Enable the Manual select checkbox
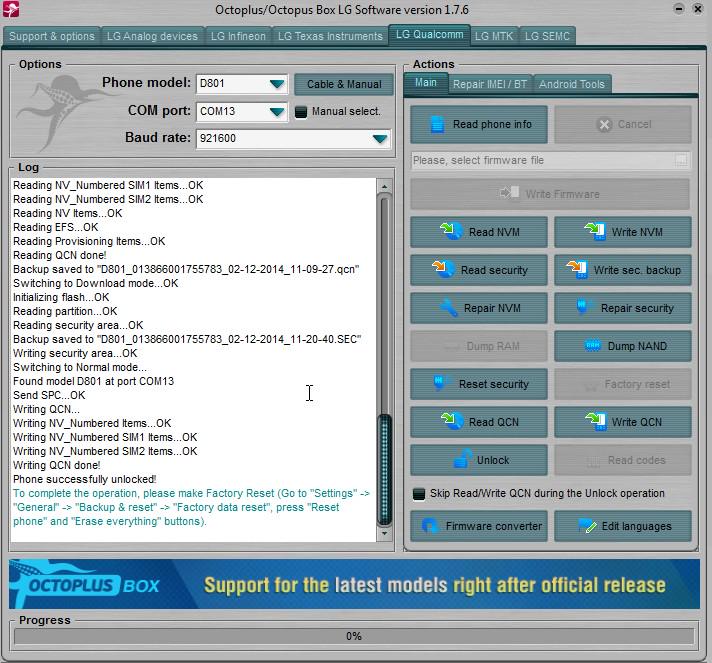 click(x=301, y=112)
